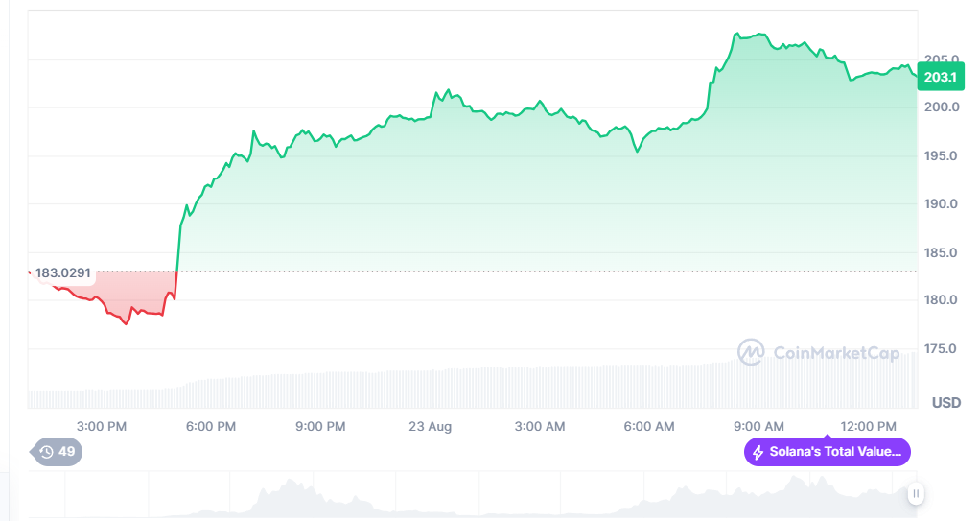Click the 9:00 PM time axis label
Viewport: 980px width, 521px height.
(320, 426)
